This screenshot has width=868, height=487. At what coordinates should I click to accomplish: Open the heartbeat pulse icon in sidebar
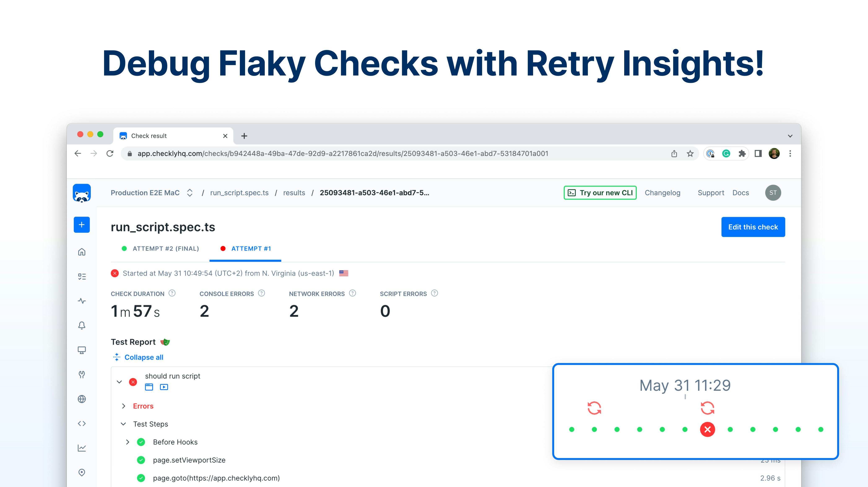[x=82, y=301]
